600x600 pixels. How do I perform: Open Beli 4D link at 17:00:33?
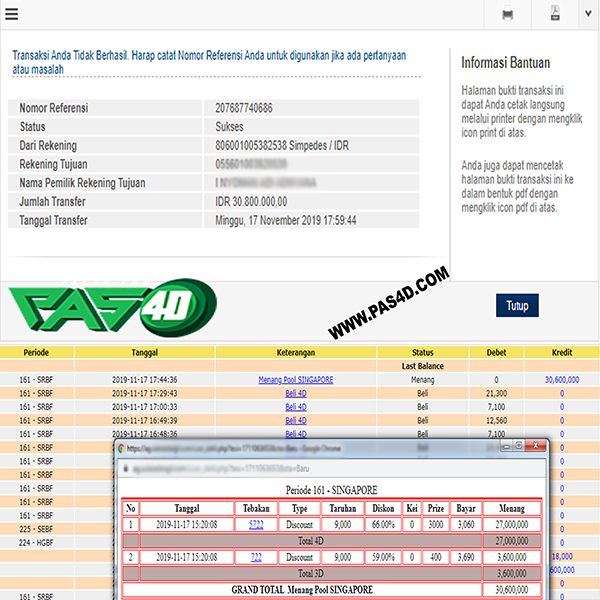tap(296, 407)
